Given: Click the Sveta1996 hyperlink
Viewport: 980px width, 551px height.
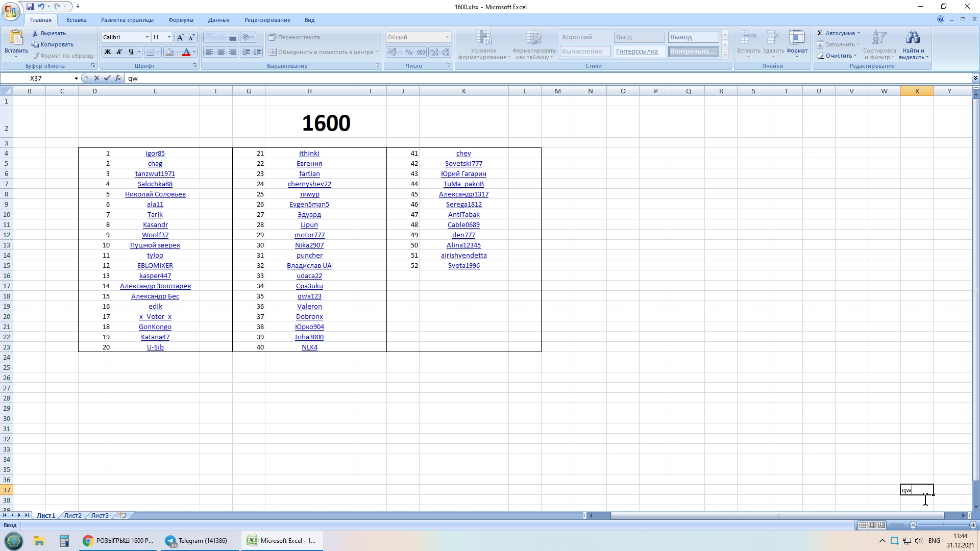Looking at the screenshot, I should [x=463, y=265].
